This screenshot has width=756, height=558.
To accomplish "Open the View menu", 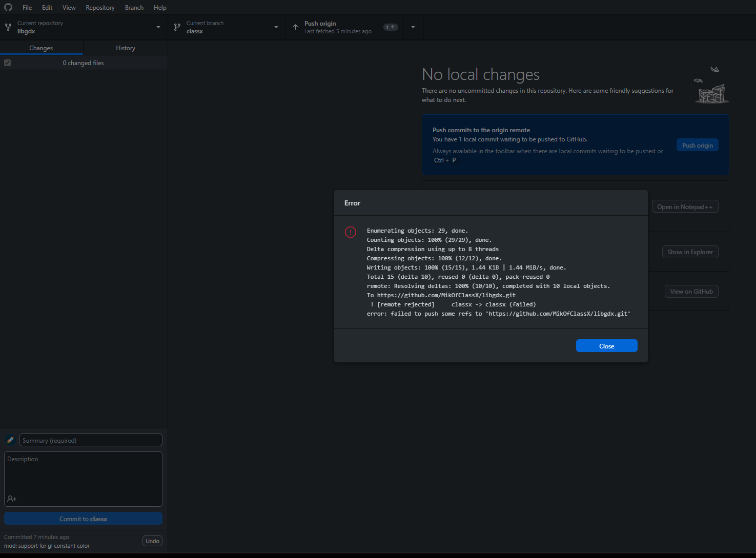I will [x=69, y=8].
